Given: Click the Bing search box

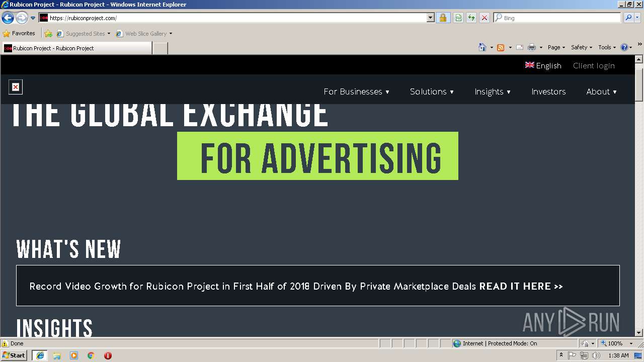Looking at the screenshot, I should (x=557, y=18).
